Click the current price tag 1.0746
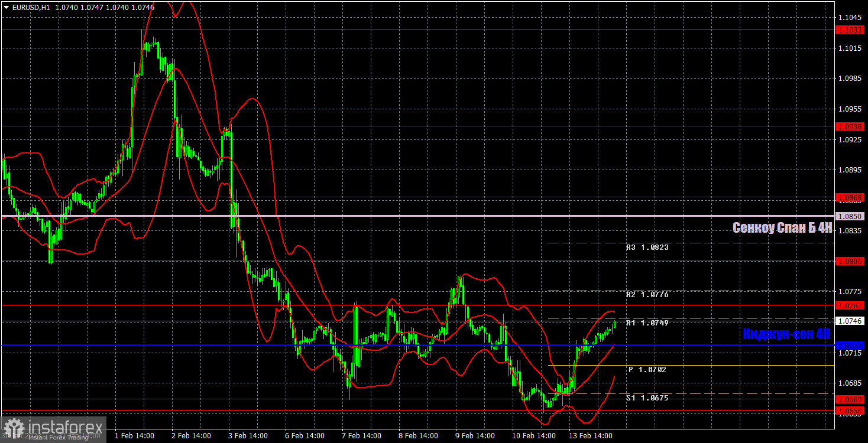The image size is (868, 443). point(850,321)
